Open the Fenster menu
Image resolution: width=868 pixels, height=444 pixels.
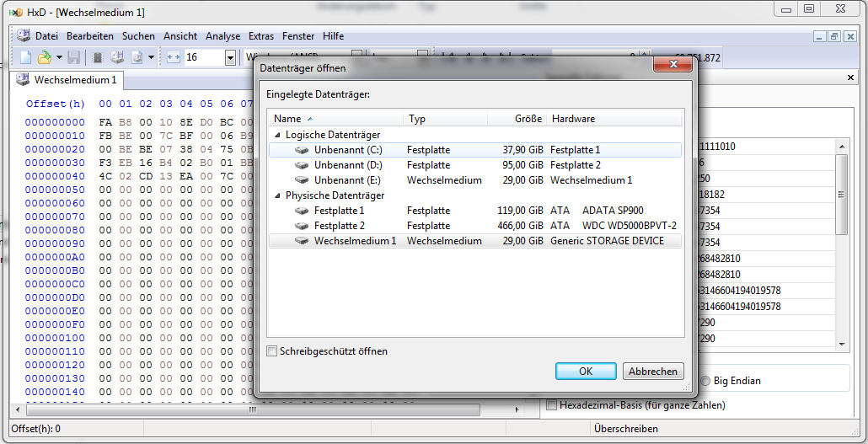click(x=297, y=36)
